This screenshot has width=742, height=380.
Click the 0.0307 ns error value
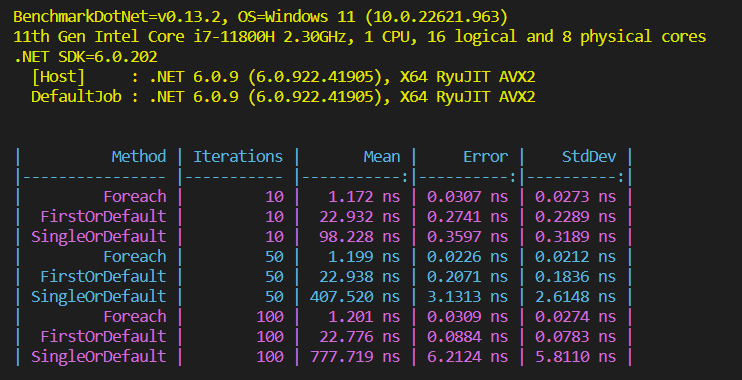click(x=468, y=196)
